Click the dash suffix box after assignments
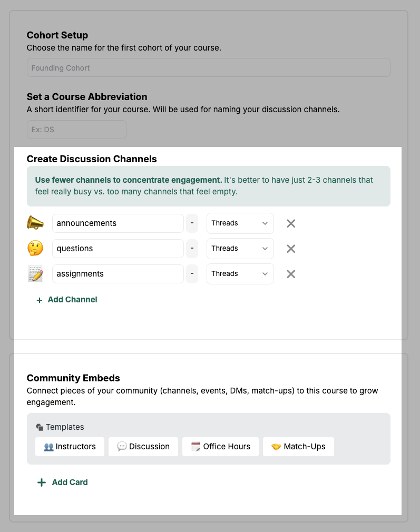The height and width of the screenshot is (532, 420). (192, 274)
